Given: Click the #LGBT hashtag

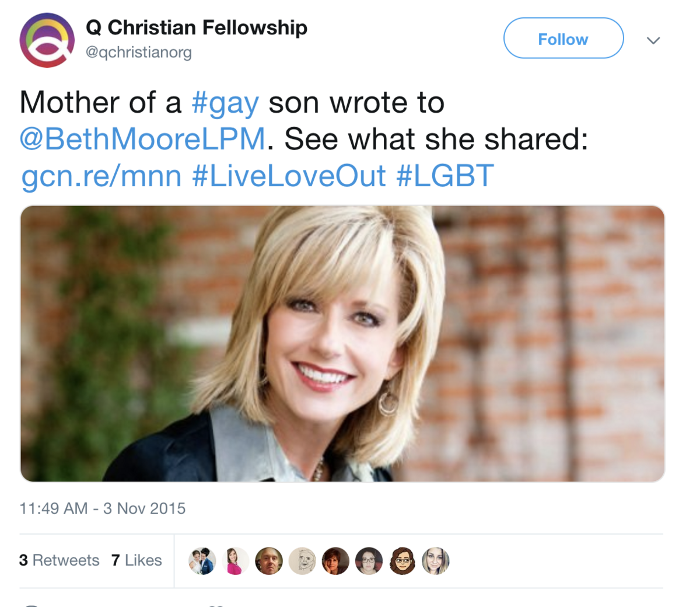Looking at the screenshot, I should coord(445,176).
